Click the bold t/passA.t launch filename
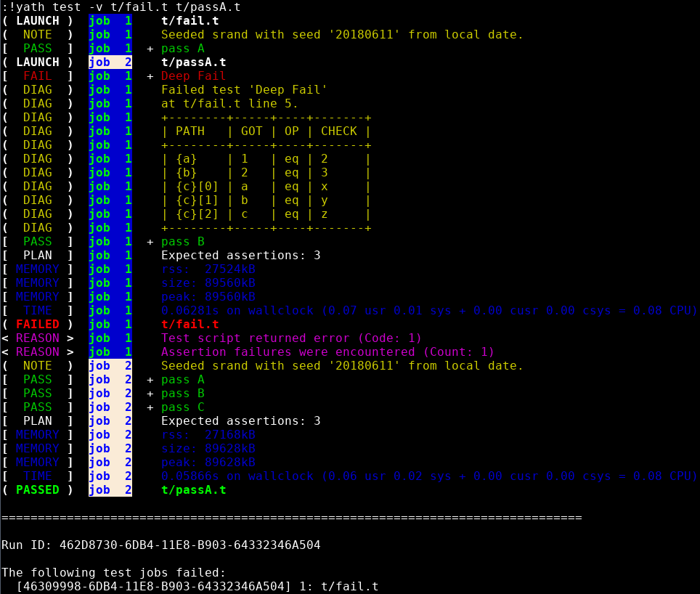Image resolution: width=700 pixels, height=594 pixels. (x=193, y=62)
